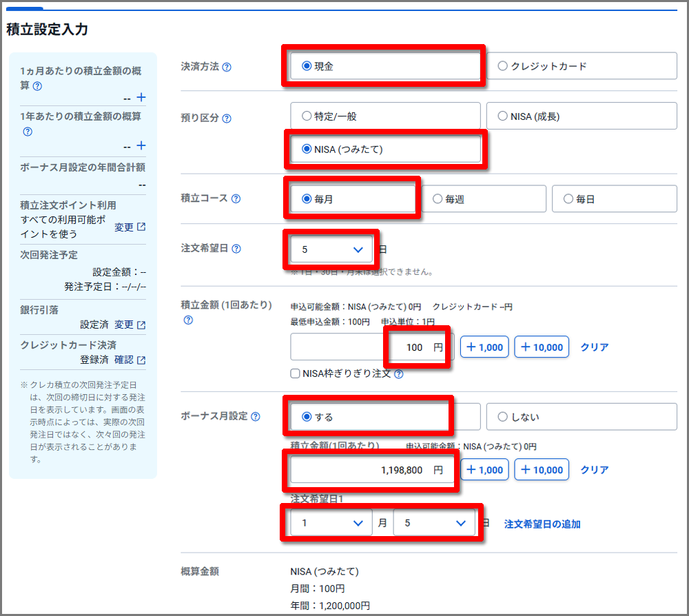
Task: Click the ボーナス月設定 help icon
Action: tap(256, 417)
